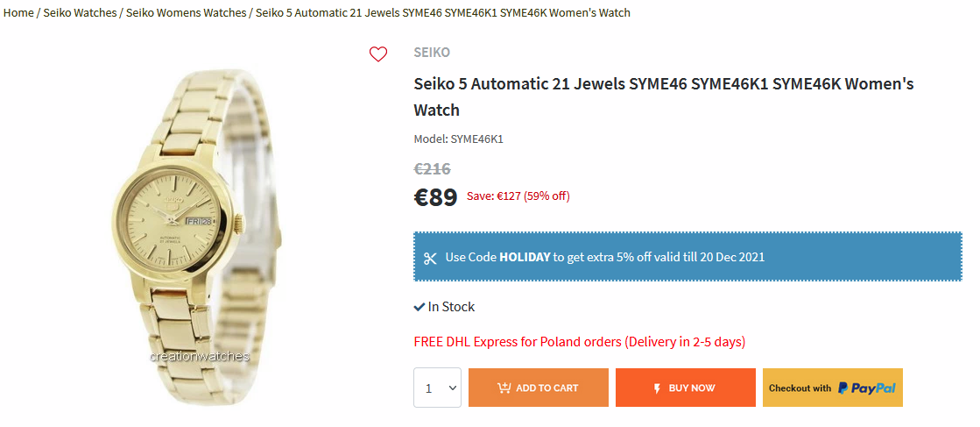This screenshot has width=980, height=427.
Task: Select the HOLIDAY coupon code text
Action: tap(525, 258)
